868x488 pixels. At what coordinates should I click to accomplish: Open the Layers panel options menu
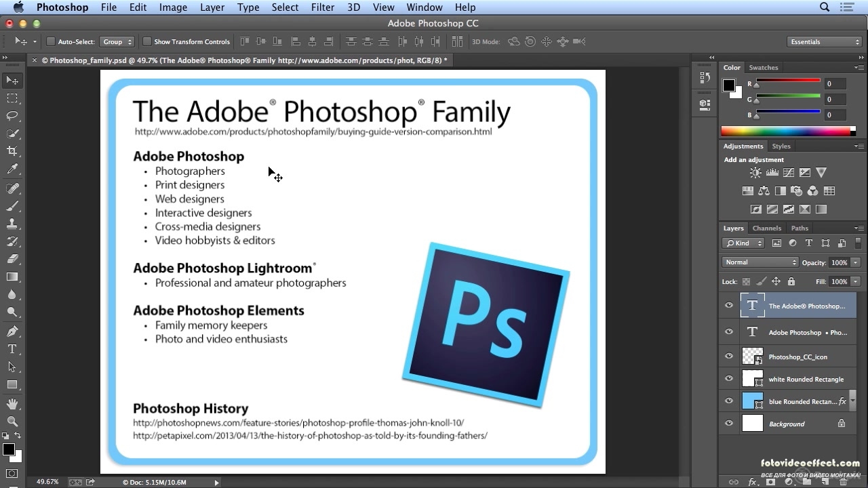click(x=860, y=228)
